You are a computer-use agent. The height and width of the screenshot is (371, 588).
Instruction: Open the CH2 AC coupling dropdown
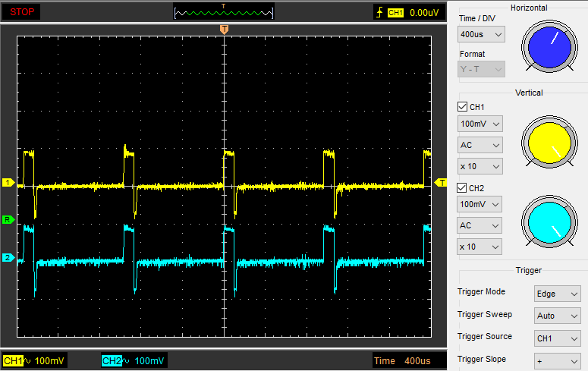point(480,225)
